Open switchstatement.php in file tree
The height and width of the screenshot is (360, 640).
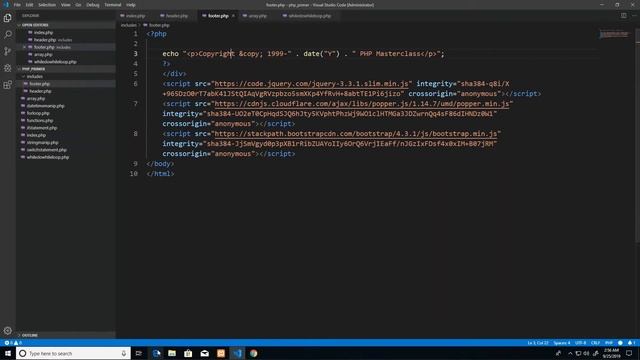67,150
